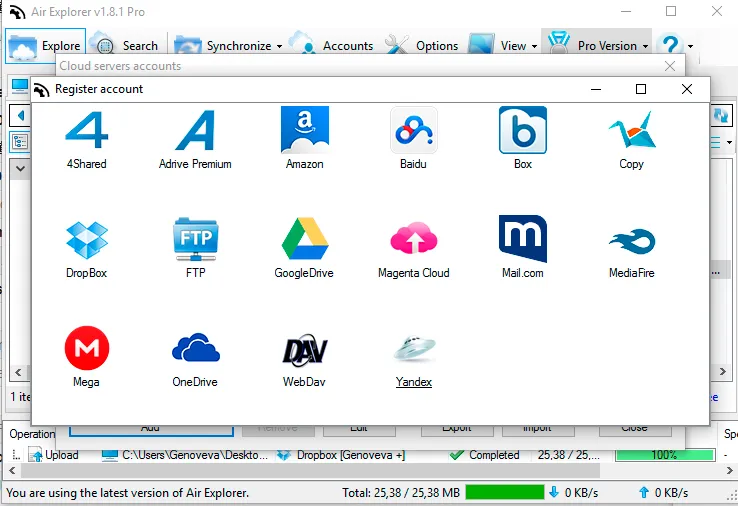
Task: Pick MediaFire cloud service
Action: pyautogui.click(x=632, y=241)
